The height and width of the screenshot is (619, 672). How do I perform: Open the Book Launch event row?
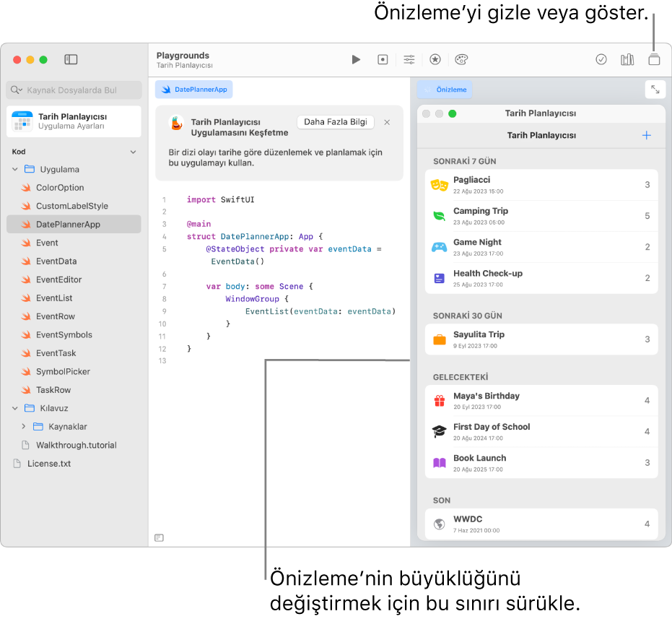[541, 463]
